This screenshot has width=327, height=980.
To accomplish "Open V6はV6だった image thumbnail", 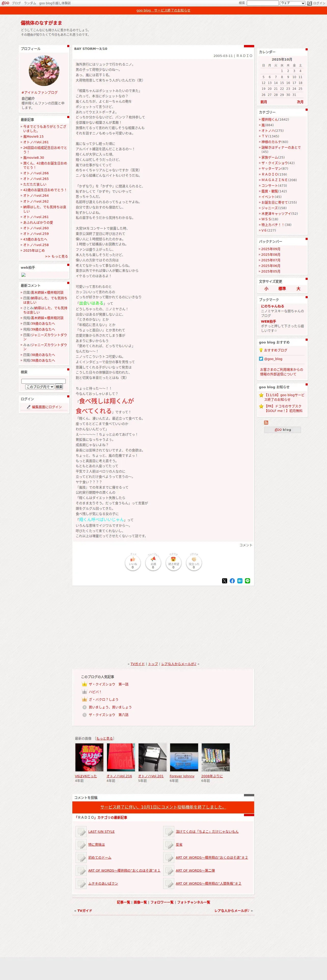I will 89,757.
